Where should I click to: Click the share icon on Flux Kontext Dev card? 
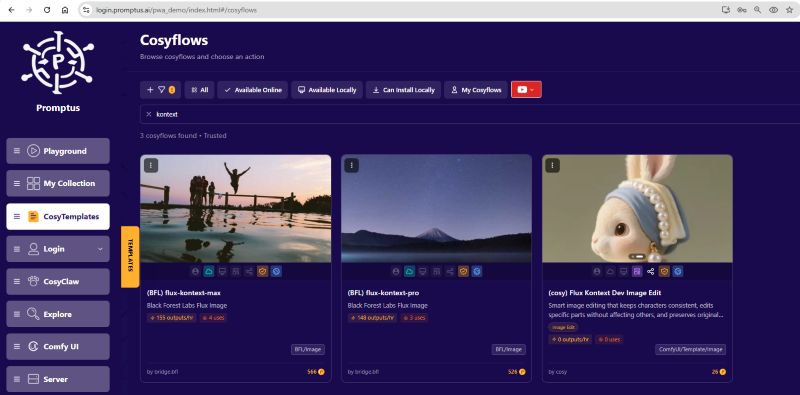point(651,271)
